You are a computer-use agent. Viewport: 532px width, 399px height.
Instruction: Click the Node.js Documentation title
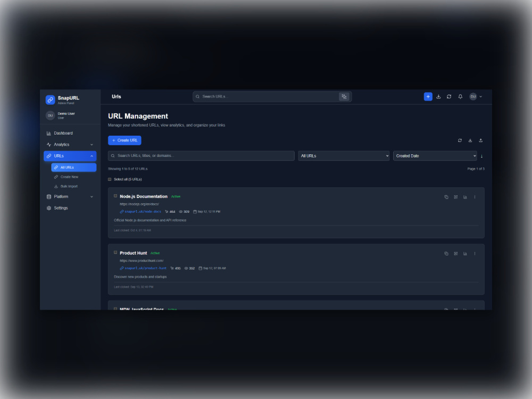144,196
